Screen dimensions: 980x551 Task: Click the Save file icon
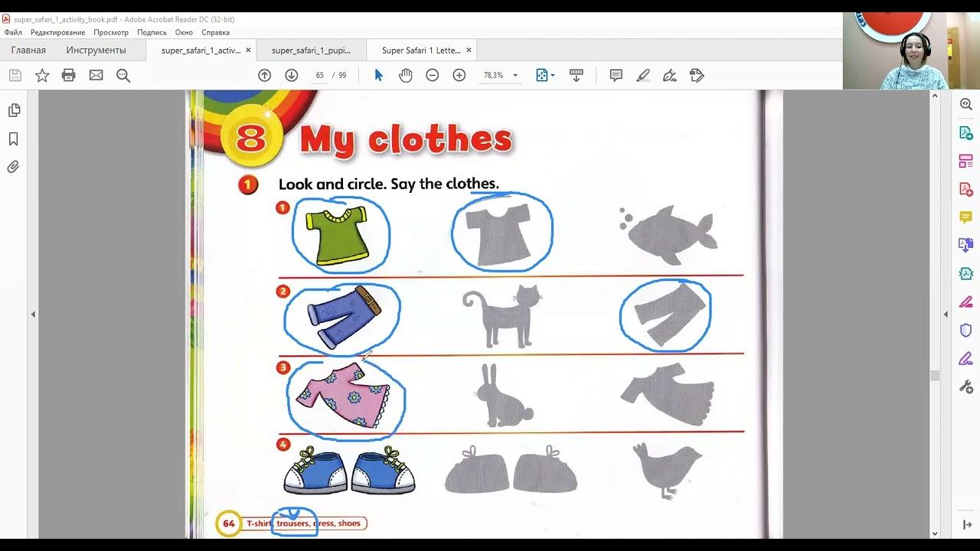click(x=15, y=75)
